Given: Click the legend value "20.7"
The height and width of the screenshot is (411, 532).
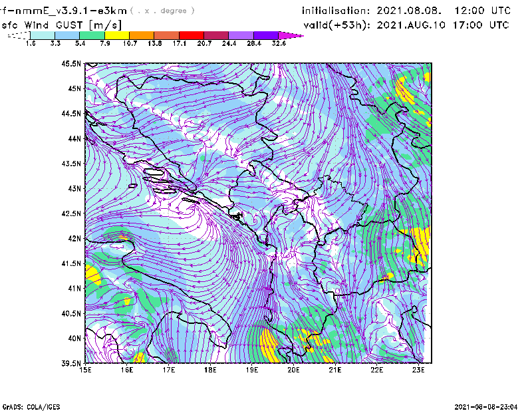Looking at the screenshot, I should tap(204, 43).
